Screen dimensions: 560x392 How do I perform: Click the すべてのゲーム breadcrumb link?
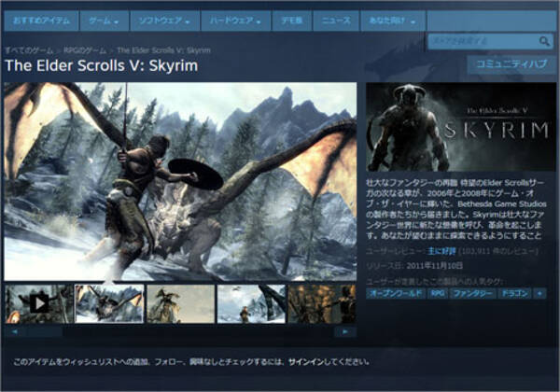29,50
